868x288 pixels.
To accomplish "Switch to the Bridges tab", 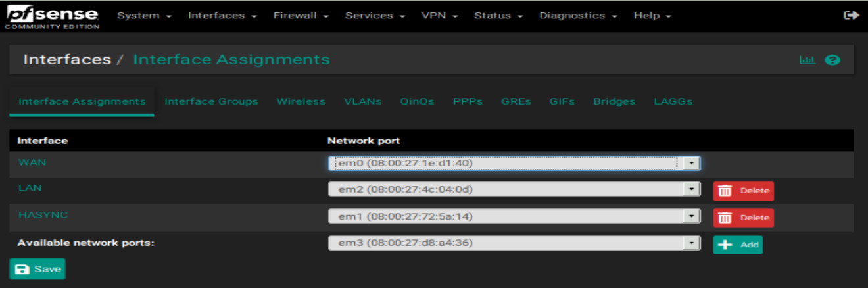I will [614, 101].
